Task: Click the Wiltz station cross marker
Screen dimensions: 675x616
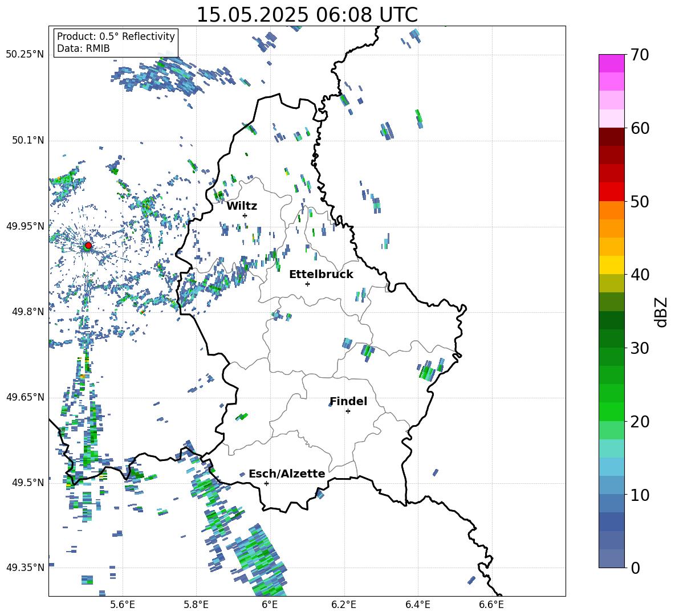Action: click(245, 215)
